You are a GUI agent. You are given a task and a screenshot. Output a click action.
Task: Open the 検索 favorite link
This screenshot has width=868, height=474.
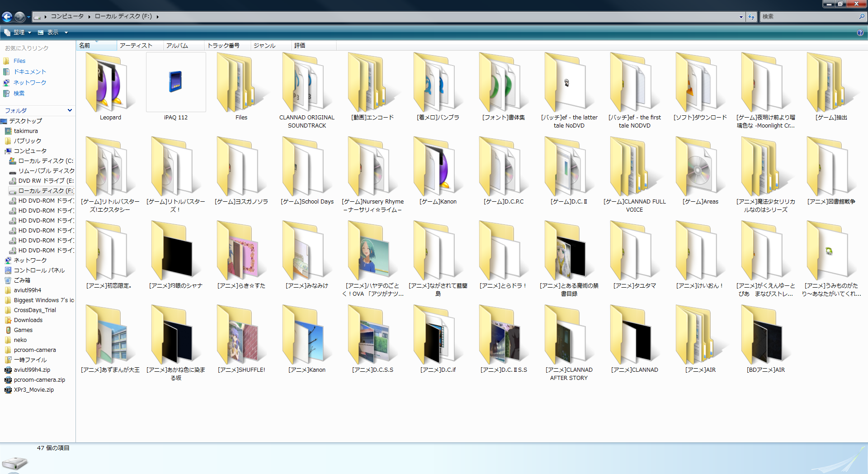pyautogui.click(x=19, y=94)
